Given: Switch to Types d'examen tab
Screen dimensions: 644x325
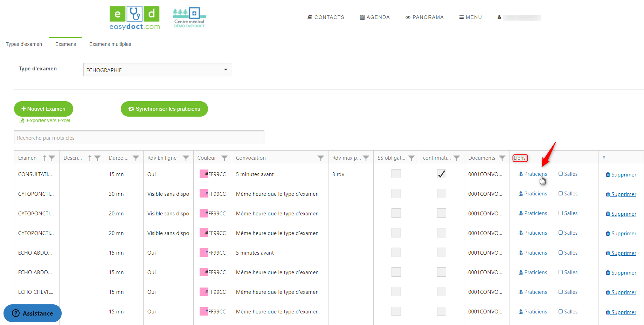Looking at the screenshot, I should pyautogui.click(x=24, y=44).
